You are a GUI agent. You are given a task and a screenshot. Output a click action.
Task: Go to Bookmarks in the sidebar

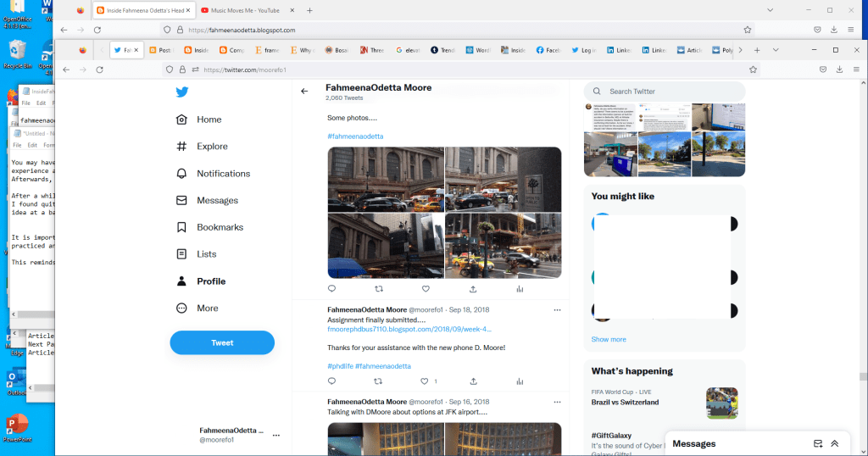220,227
